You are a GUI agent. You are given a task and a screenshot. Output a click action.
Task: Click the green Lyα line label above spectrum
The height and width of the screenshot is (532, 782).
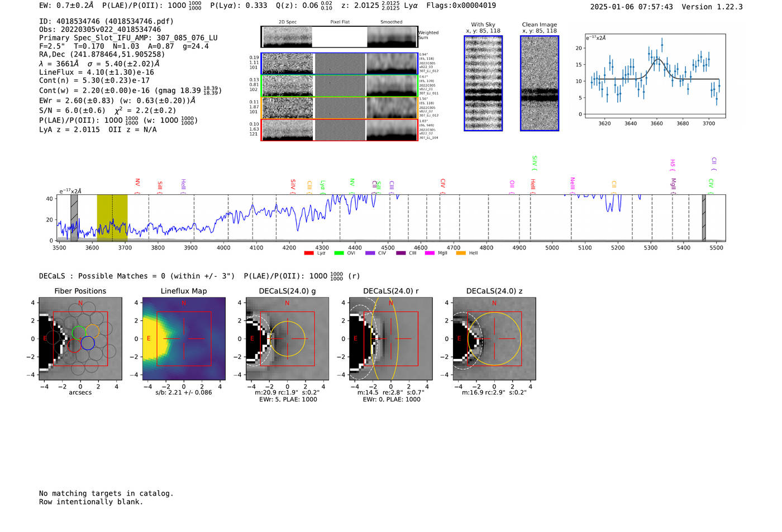tap(323, 186)
